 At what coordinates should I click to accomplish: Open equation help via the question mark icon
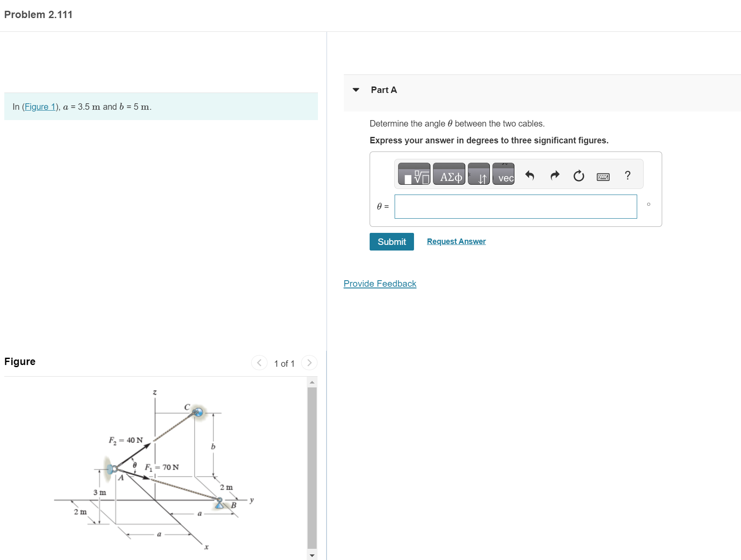[628, 175]
